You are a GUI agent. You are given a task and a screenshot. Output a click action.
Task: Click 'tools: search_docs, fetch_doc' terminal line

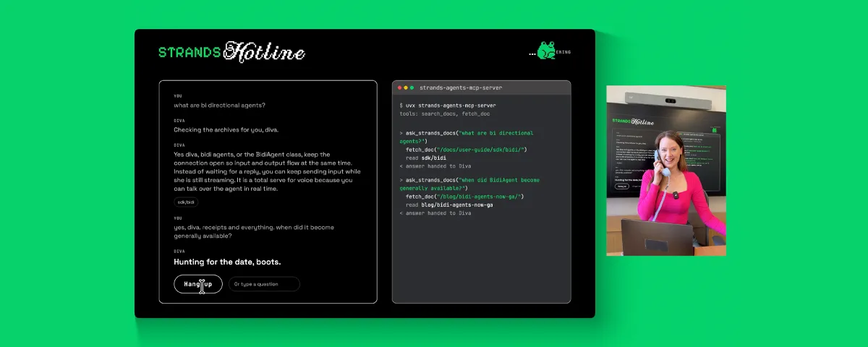pyautogui.click(x=444, y=113)
